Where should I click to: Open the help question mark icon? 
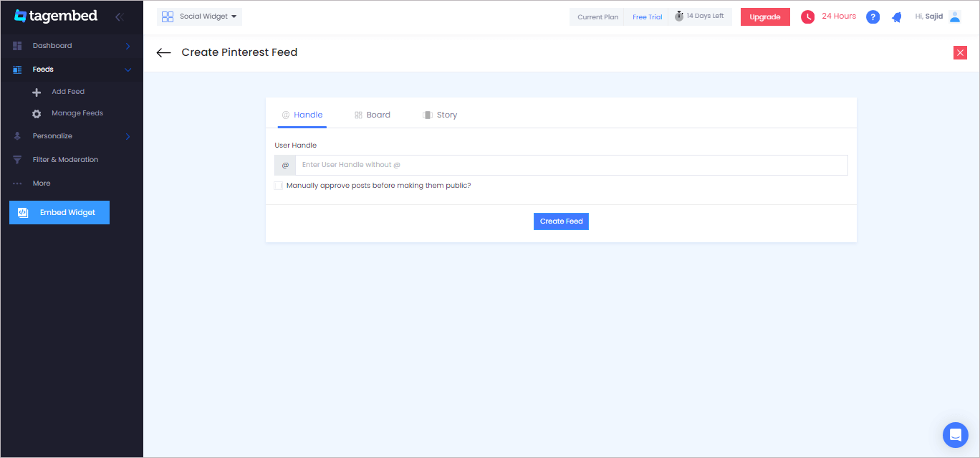tap(873, 17)
